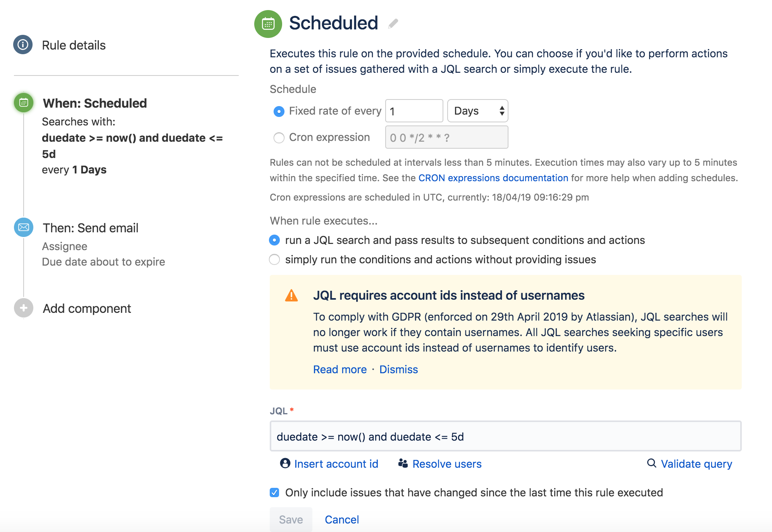Image resolution: width=772 pixels, height=532 pixels.
Task: Open the Then: Send email step
Action: [90, 228]
